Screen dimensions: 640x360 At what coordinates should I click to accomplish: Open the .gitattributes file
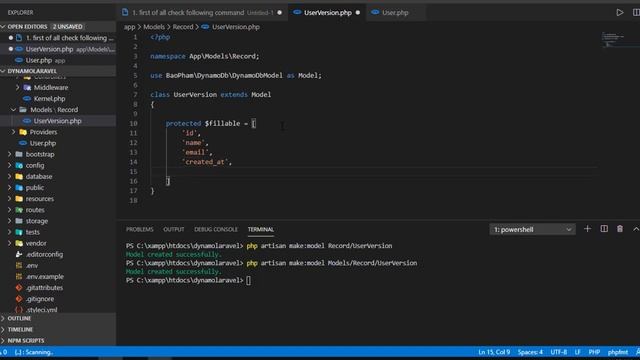[44, 288]
